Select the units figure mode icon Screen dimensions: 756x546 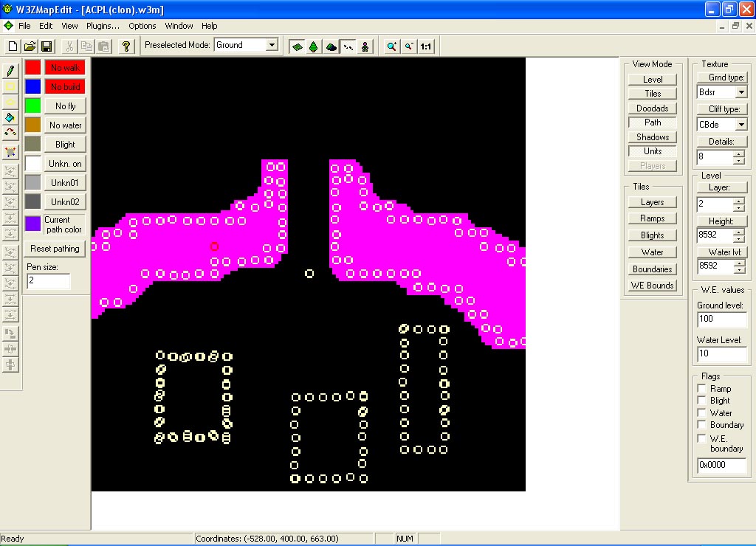pos(365,46)
